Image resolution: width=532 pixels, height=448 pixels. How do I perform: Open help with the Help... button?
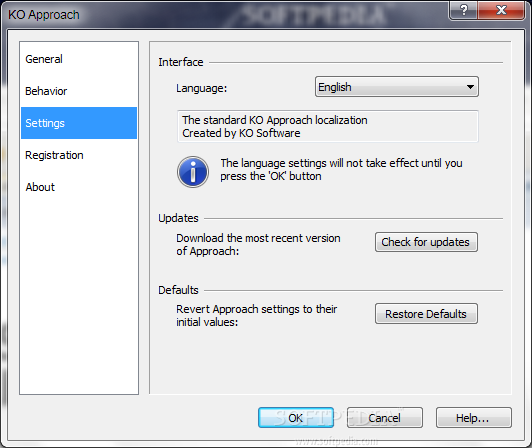(x=474, y=417)
